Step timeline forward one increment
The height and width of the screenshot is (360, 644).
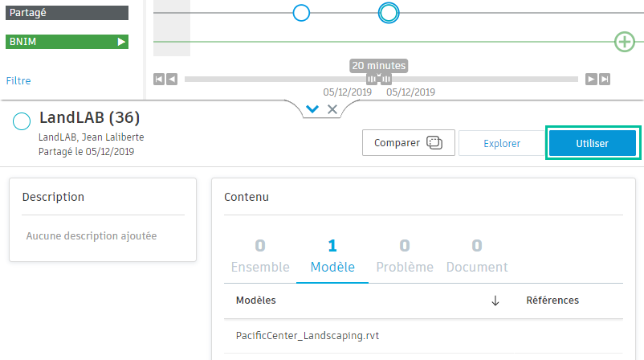pyautogui.click(x=591, y=79)
